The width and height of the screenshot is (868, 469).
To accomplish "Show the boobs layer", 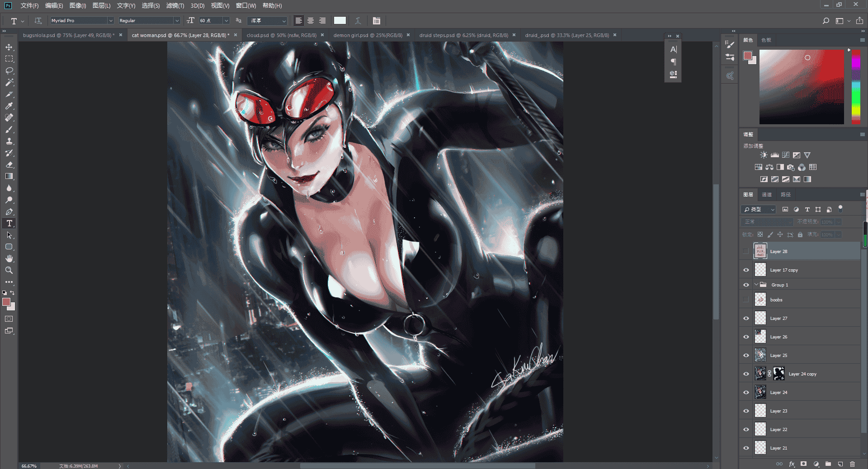I will tap(746, 300).
